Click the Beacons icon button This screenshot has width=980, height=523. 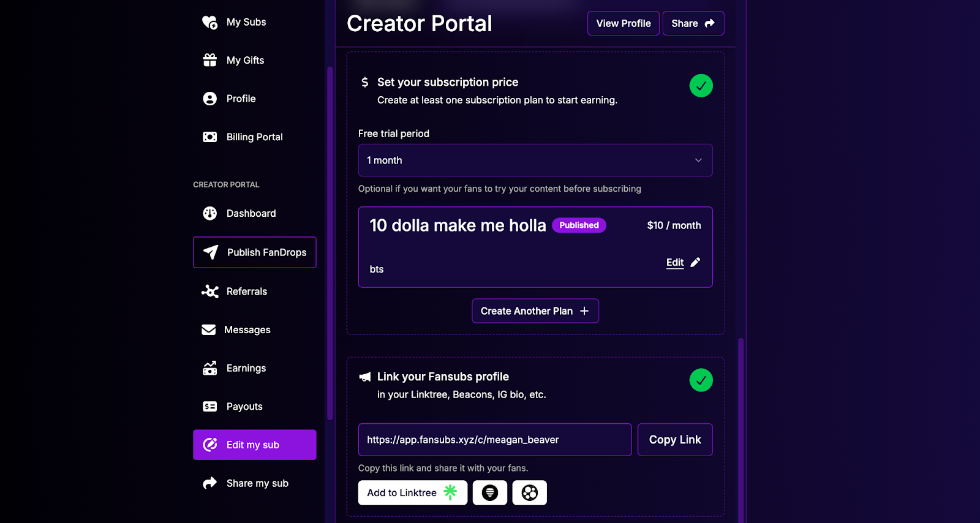tap(489, 492)
